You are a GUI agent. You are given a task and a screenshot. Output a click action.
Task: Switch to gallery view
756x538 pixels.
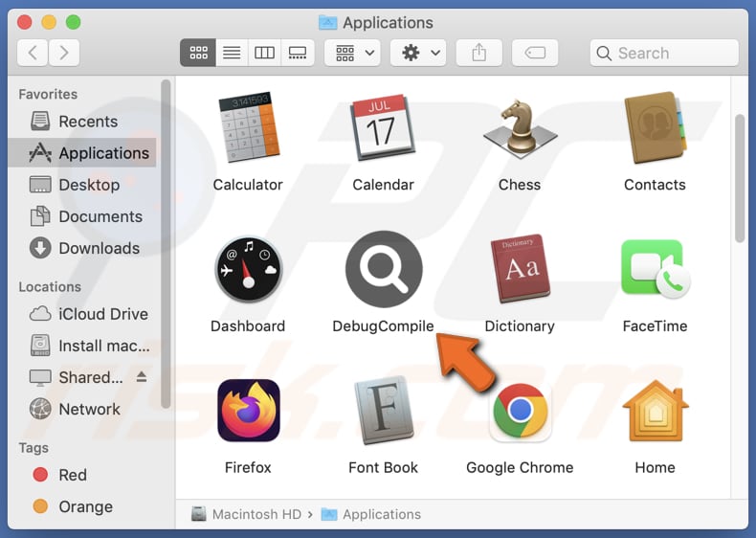coord(298,53)
